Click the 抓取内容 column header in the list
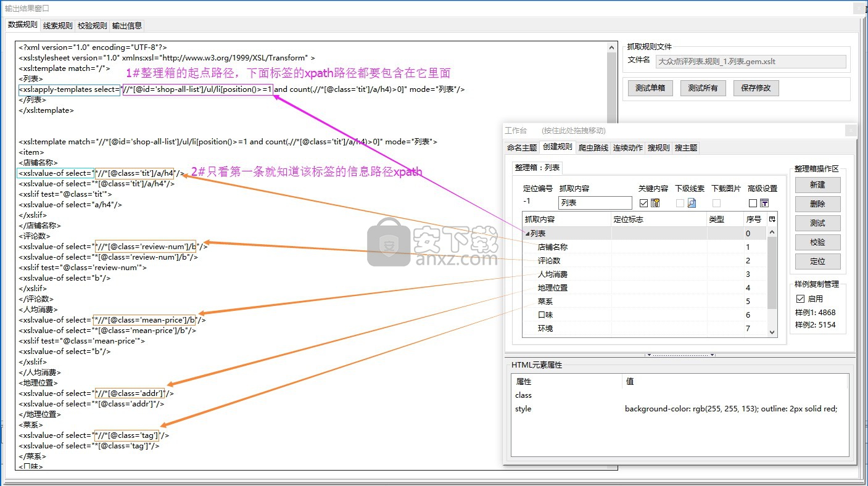The width and height of the screenshot is (868, 486). point(567,219)
